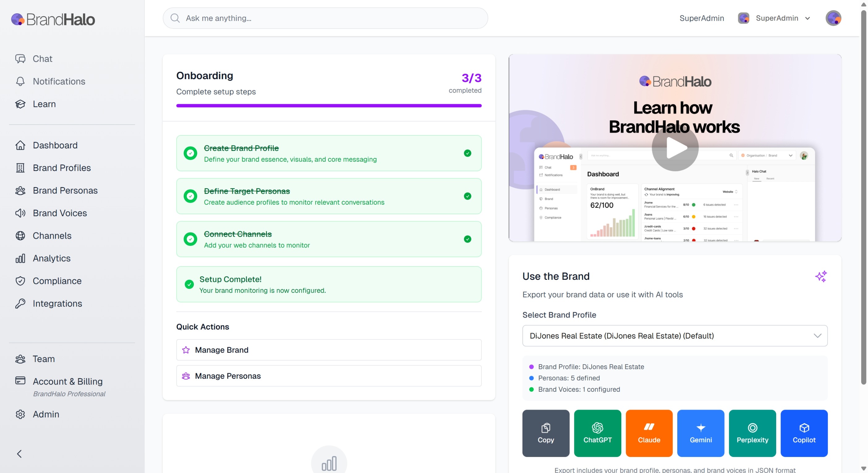The height and width of the screenshot is (473, 868).
Task: Click the Compliance shield icon
Action: (20, 281)
